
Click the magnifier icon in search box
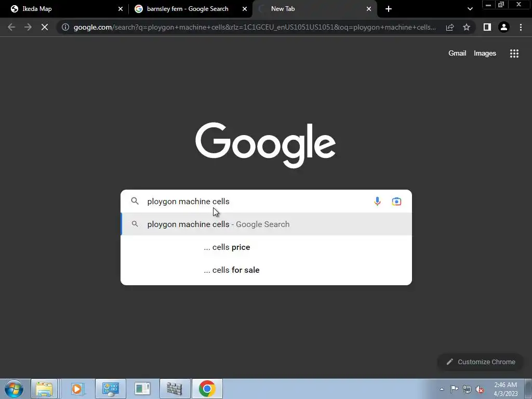pyautogui.click(x=135, y=201)
